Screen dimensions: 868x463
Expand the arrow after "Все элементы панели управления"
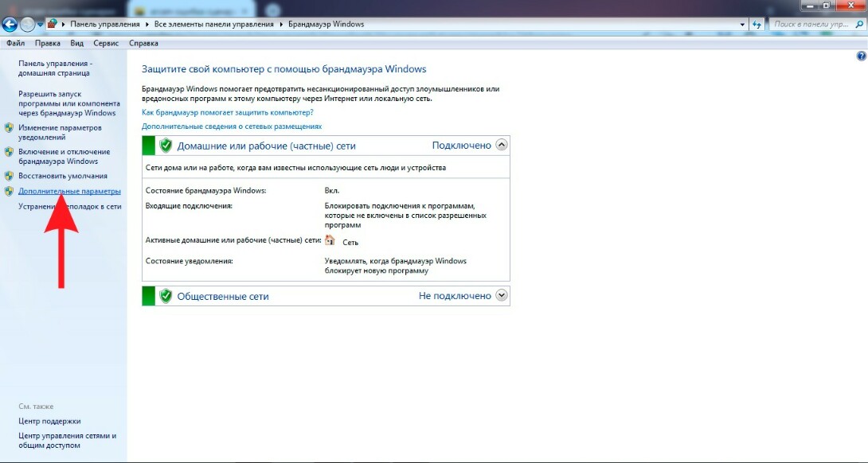[281, 25]
